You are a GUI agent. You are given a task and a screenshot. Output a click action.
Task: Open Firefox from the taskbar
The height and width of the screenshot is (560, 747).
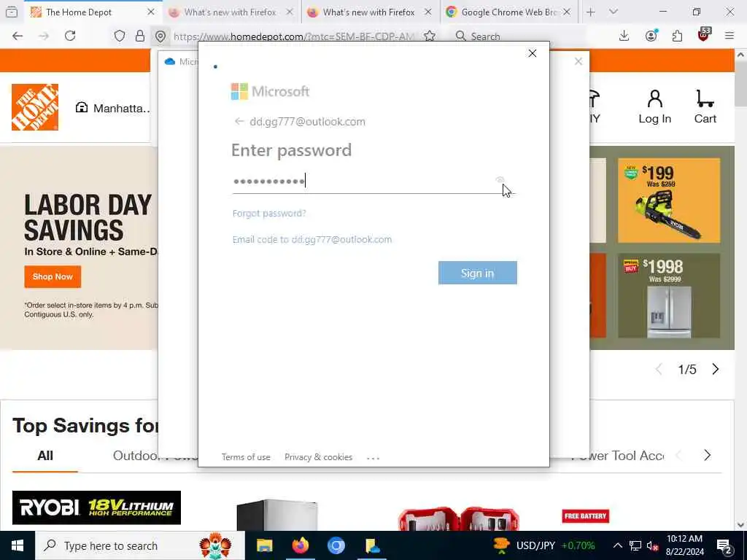coord(300,545)
